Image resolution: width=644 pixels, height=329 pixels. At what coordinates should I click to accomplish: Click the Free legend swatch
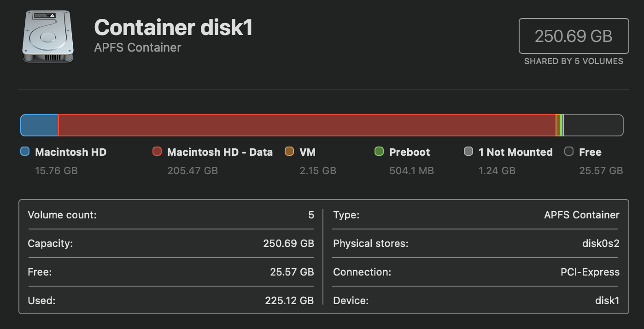pyautogui.click(x=569, y=152)
